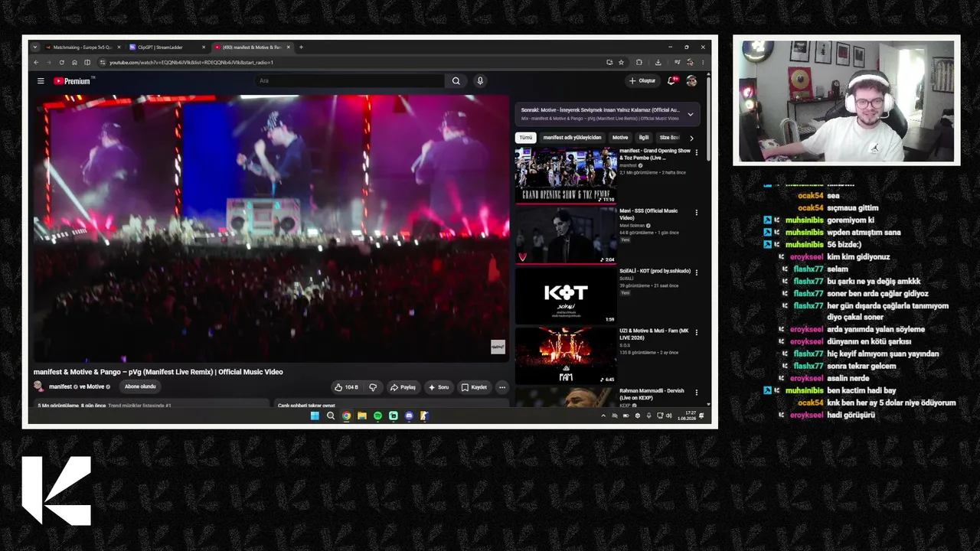The width and height of the screenshot is (980, 551).
Task: Dislike the pVg video
Action: [373, 387]
